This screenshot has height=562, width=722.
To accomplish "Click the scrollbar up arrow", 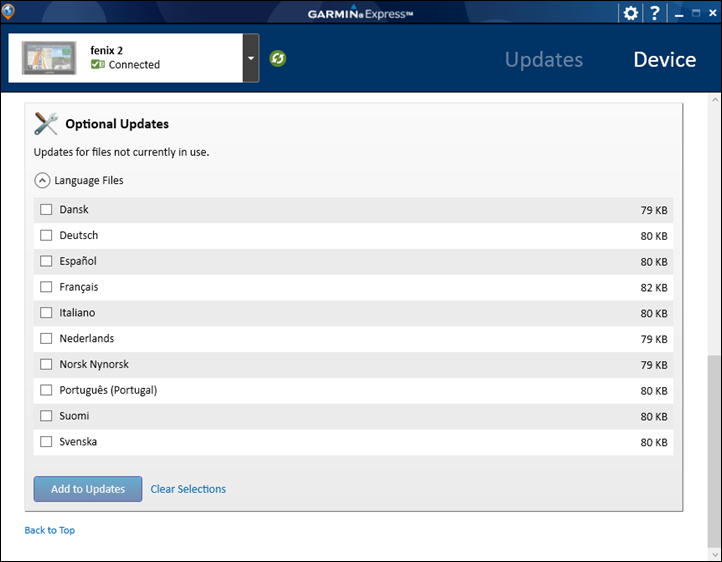I will click(x=715, y=99).
